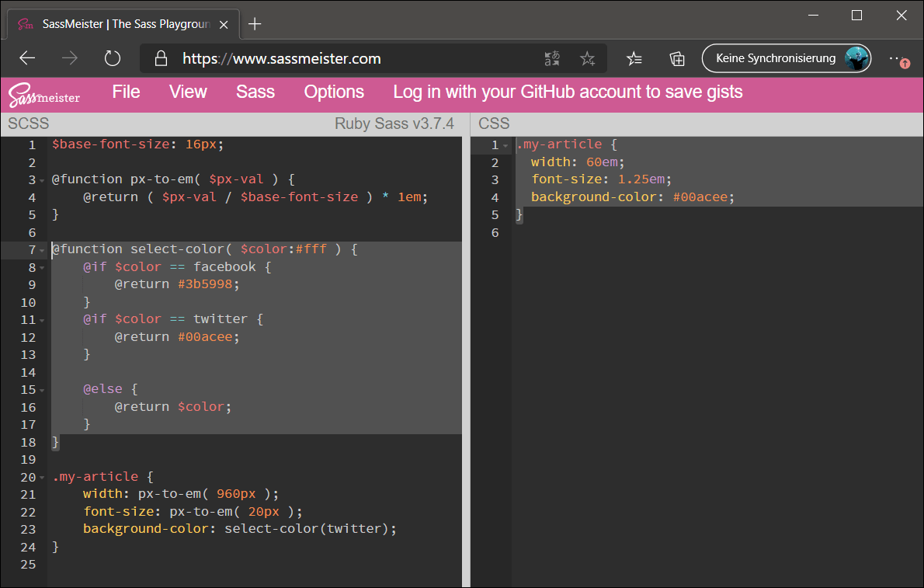
Task: Collapse the .my-article rule in SCSS
Action: tap(42, 477)
